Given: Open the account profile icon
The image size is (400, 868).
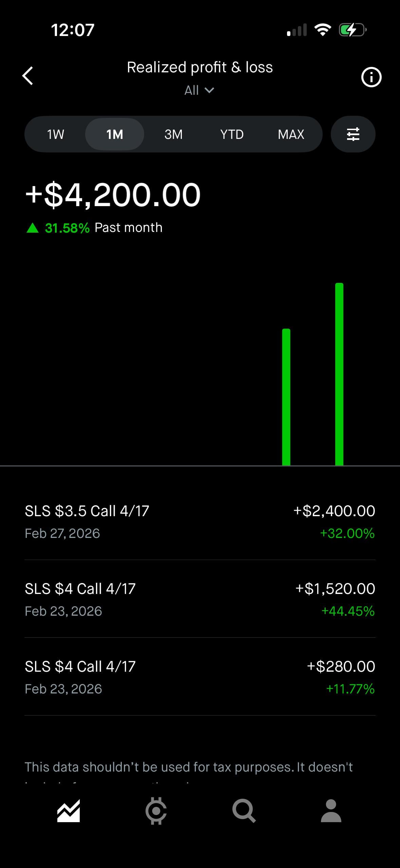Looking at the screenshot, I should 331,811.
